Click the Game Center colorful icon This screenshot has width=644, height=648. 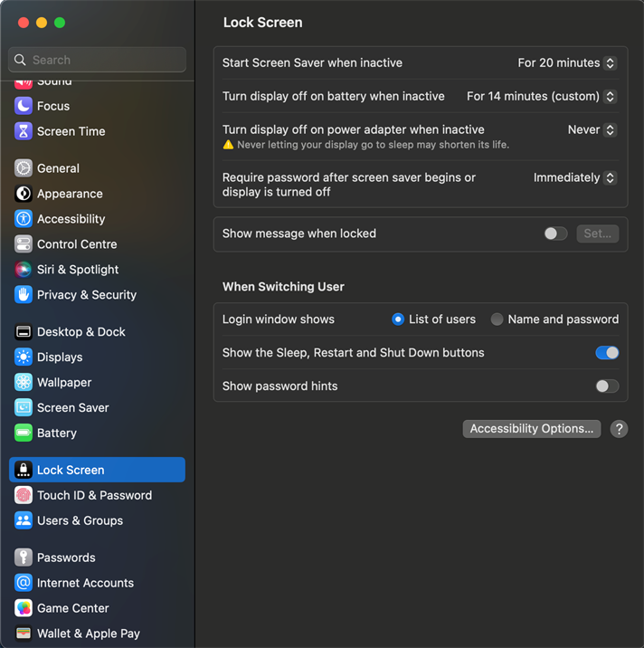[x=24, y=608]
